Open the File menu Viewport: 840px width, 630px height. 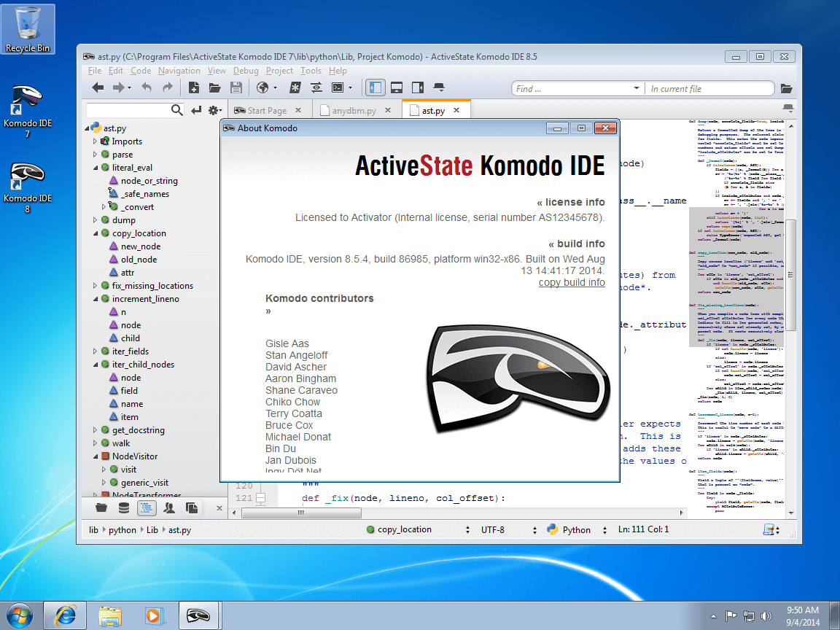(x=95, y=71)
